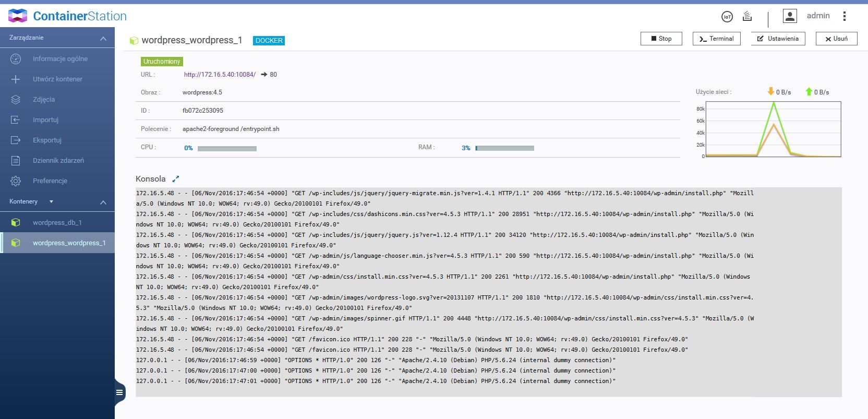Screen dimensions: 868x419
Task: Click the CPU usage progress bar
Action: pos(227,149)
